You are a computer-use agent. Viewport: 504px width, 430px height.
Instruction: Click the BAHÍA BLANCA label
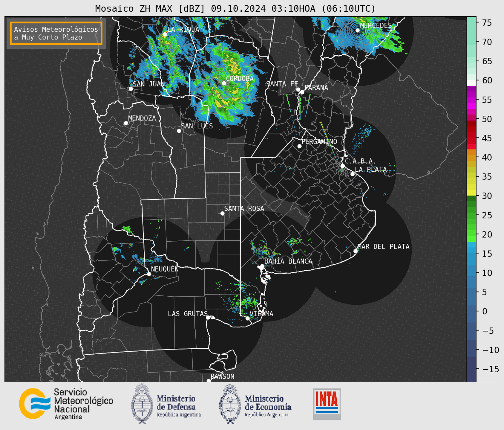point(288,261)
